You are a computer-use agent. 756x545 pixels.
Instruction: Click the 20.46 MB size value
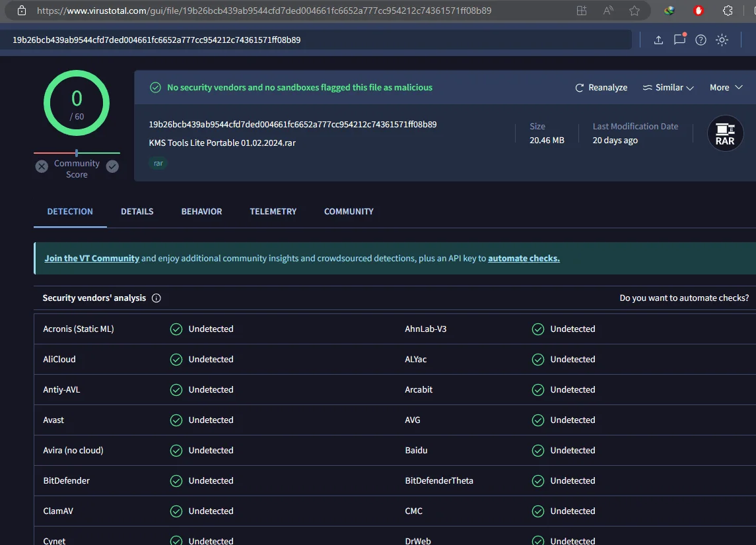[x=547, y=141]
